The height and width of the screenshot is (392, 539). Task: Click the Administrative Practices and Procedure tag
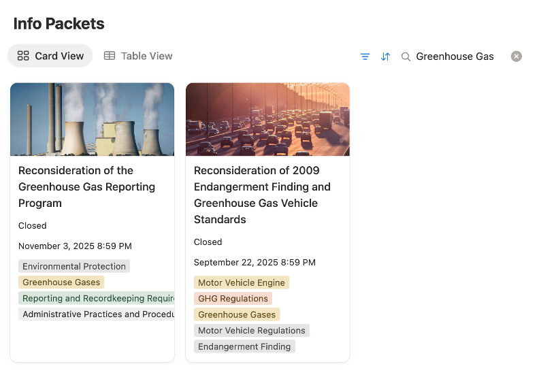pos(97,314)
